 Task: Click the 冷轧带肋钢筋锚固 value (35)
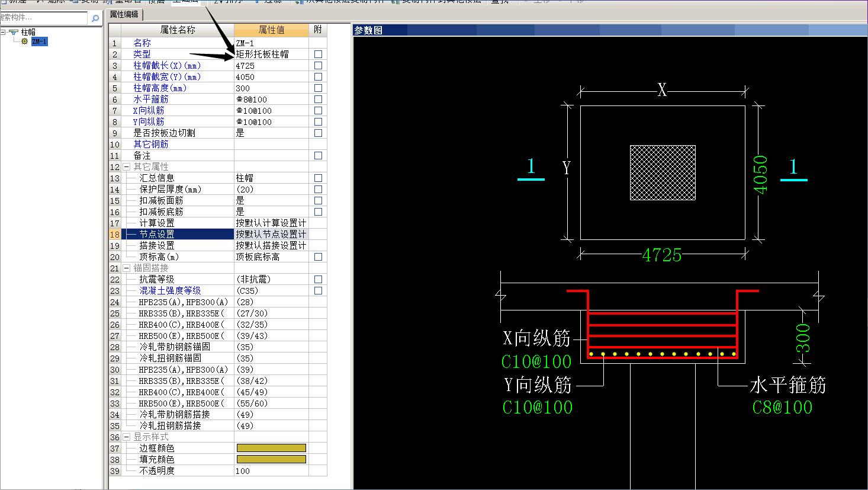point(271,347)
